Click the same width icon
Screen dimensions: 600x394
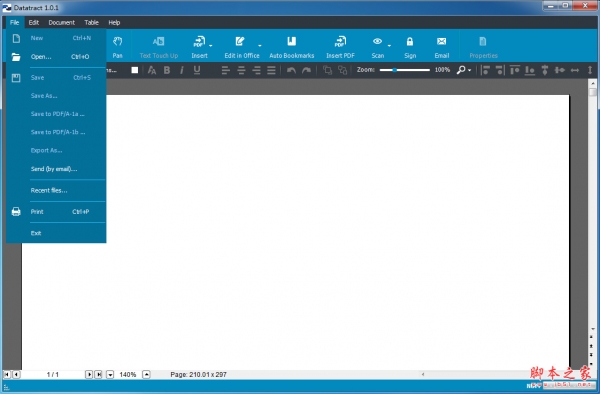[575, 70]
